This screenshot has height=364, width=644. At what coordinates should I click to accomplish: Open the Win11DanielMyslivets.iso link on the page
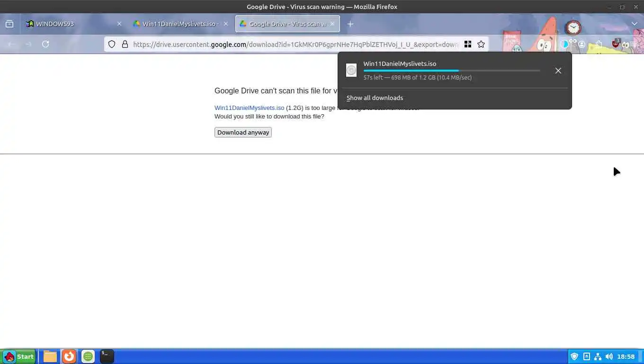(x=250, y=108)
